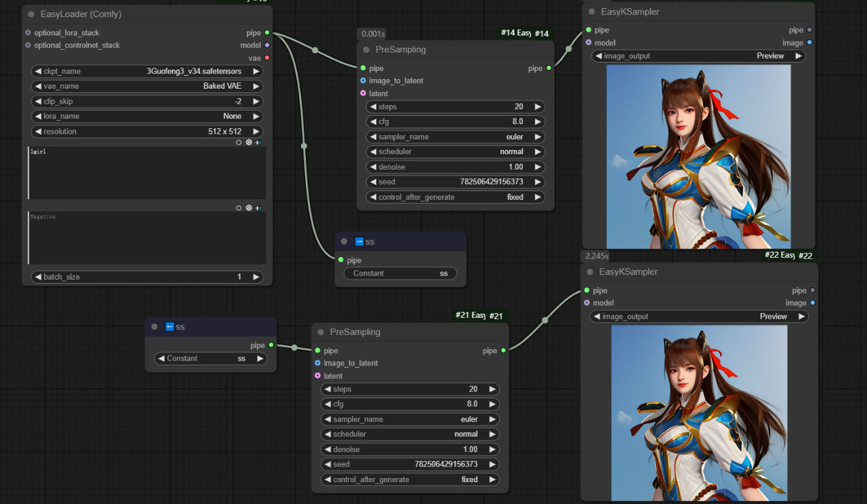The width and height of the screenshot is (867, 504).
Task: Open the ckpt_name checkpoint selector
Action: click(x=147, y=71)
